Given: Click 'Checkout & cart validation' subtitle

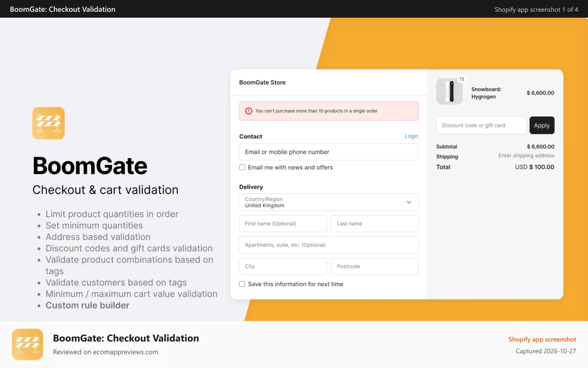Looking at the screenshot, I should pyautogui.click(x=105, y=190).
